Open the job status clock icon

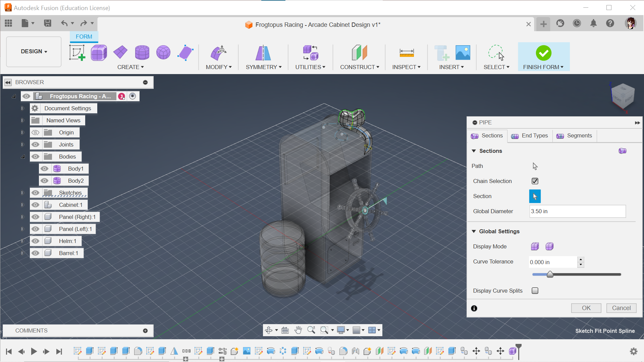[x=577, y=23]
